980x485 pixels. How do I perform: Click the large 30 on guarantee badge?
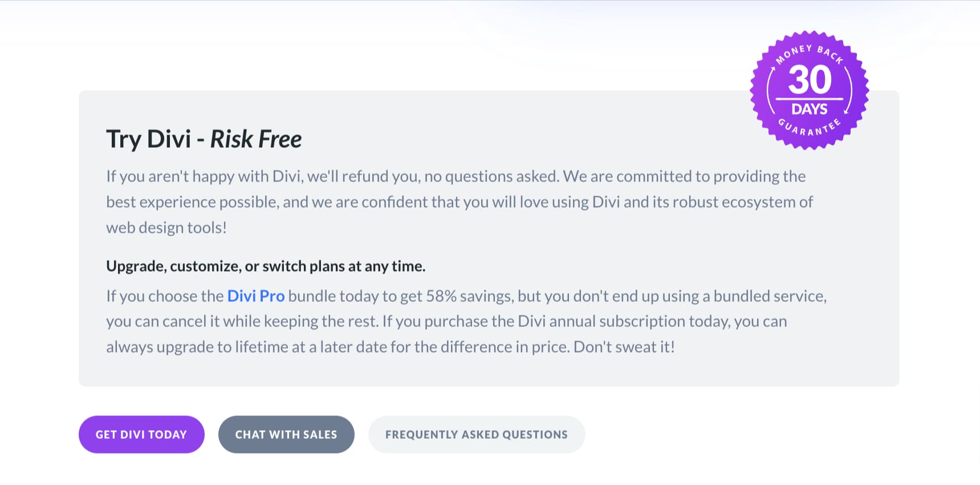810,80
